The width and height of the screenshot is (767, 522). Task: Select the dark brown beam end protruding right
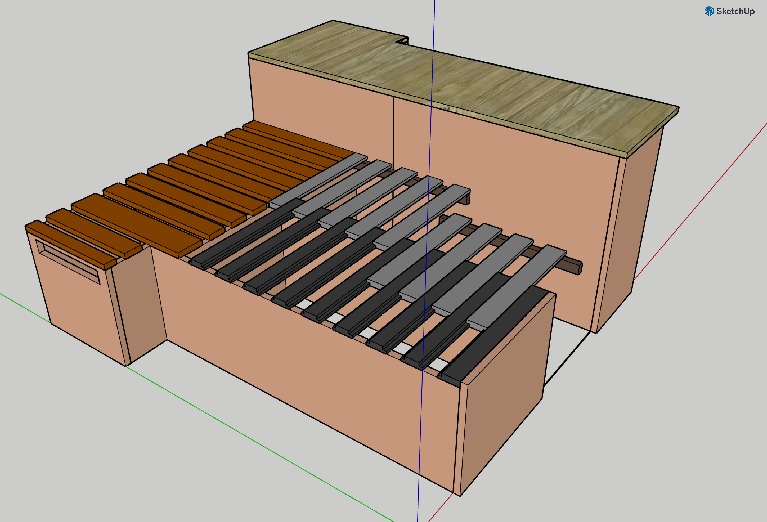572,264
